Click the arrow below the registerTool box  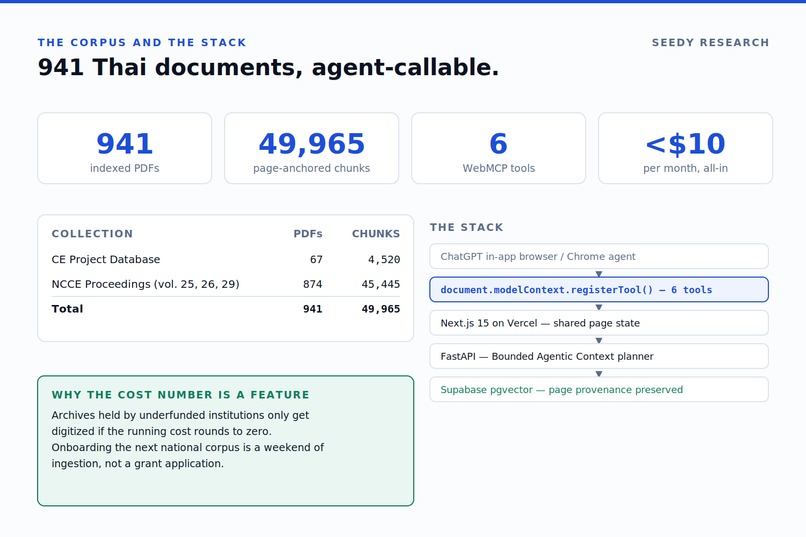599,307
